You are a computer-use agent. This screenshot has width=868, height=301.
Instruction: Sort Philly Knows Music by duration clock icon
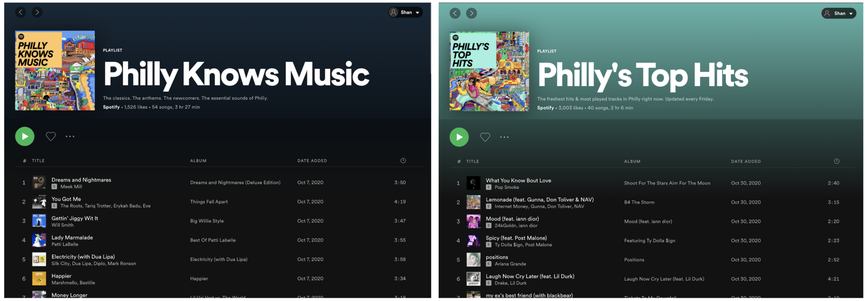403,161
